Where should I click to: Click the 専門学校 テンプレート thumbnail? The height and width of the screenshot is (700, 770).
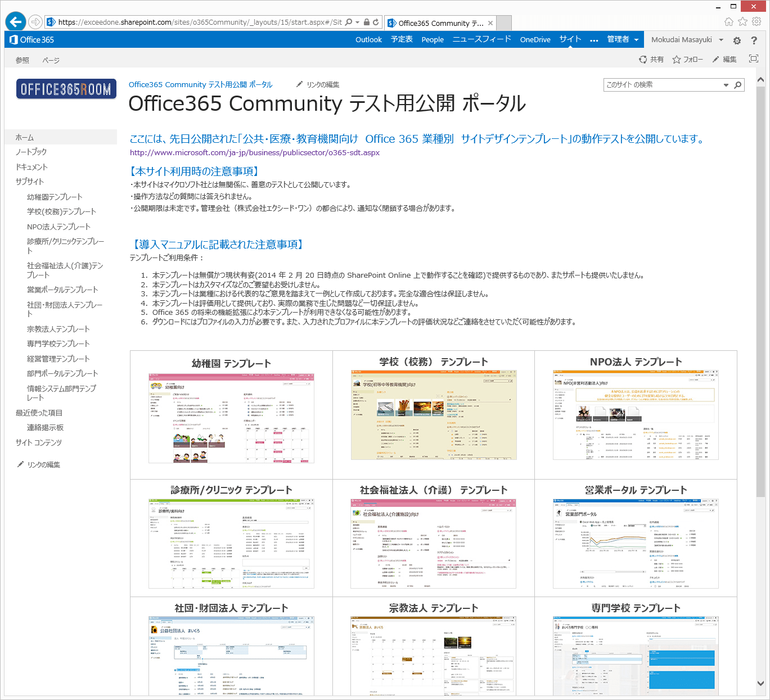click(x=636, y=656)
